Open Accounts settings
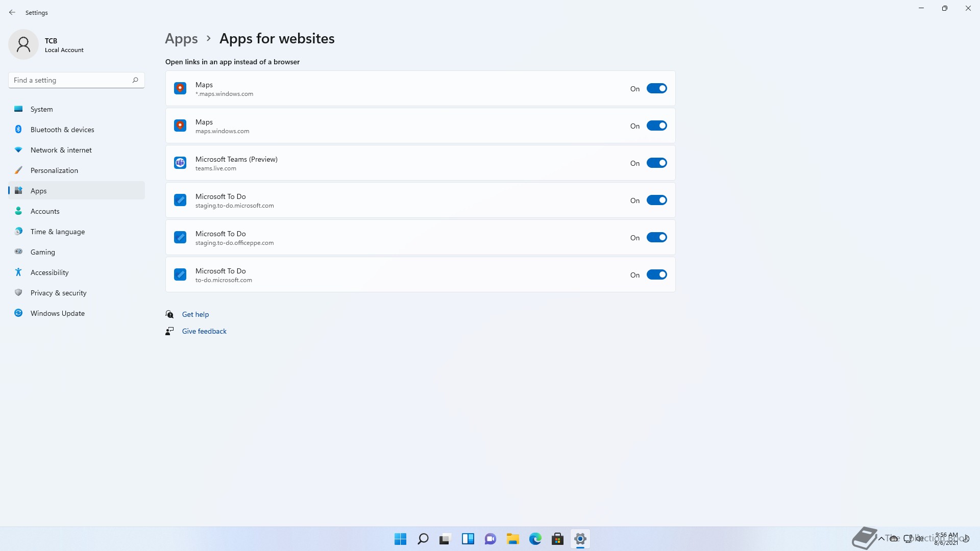This screenshot has height=551, width=980. [77, 211]
